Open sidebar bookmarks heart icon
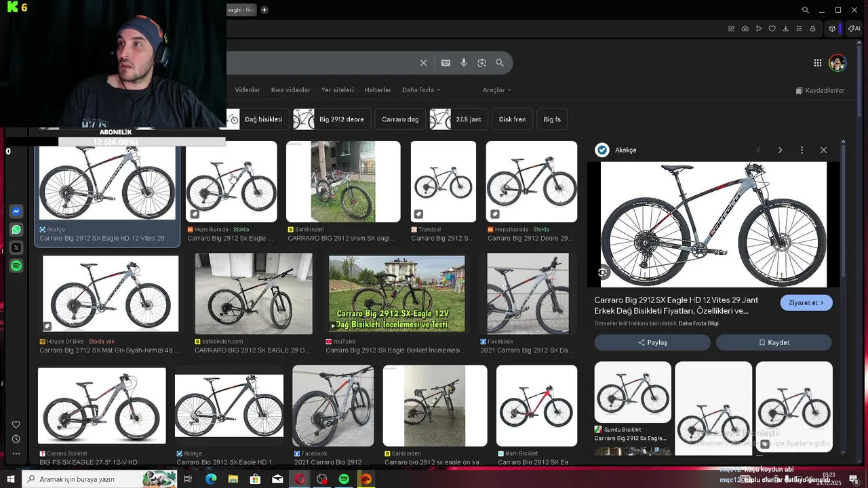 tap(16, 425)
